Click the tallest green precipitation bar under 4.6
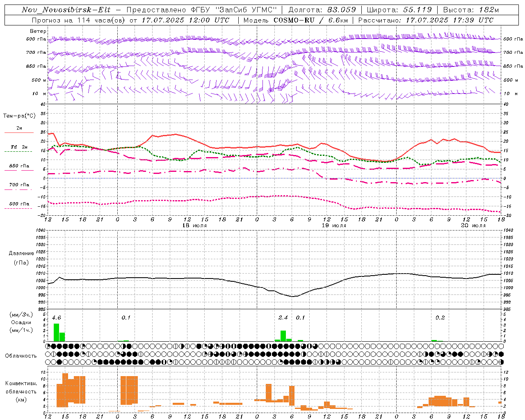This screenshot has width=525, height=420. (x=56, y=332)
